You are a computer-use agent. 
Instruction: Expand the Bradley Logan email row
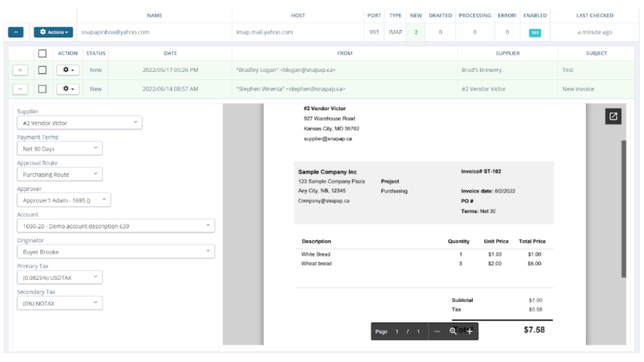[x=20, y=70]
